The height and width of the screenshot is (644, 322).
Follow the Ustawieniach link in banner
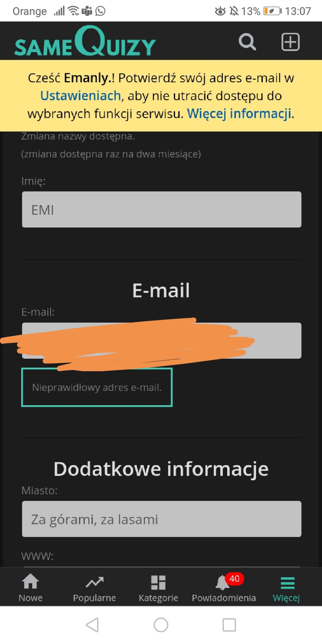(x=81, y=96)
